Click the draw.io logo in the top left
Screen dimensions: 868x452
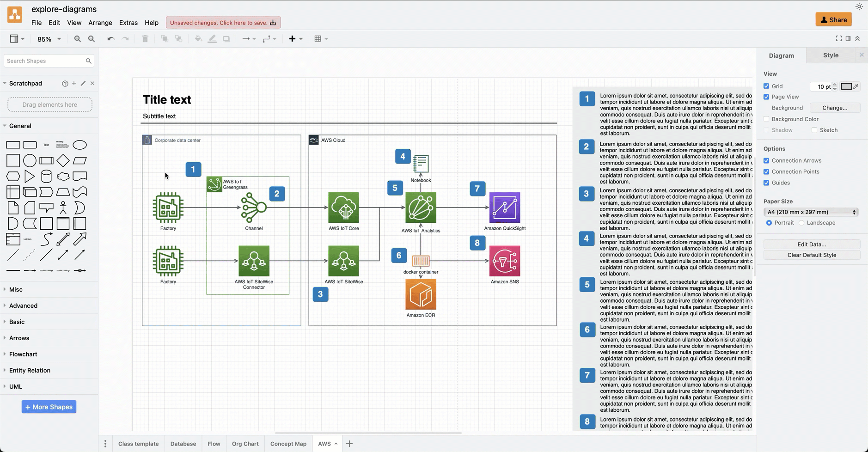click(14, 14)
